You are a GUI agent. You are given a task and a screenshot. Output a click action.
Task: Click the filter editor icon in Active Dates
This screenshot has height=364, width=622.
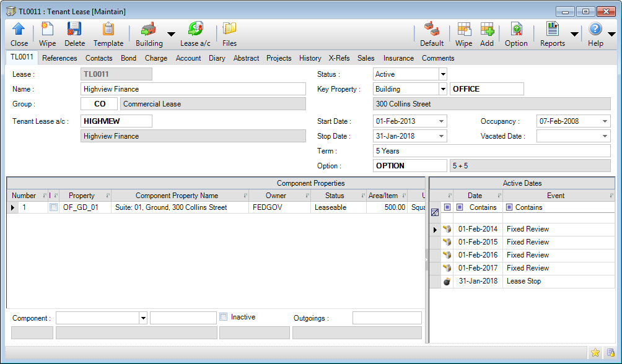(435, 212)
